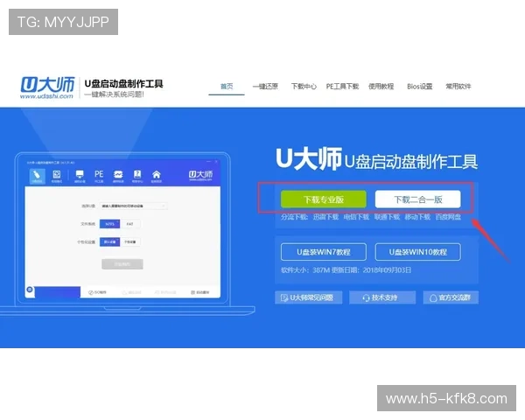Viewport: 525px width, 420px height.
Task: Click the grey start button in the preview
Action: (x=122, y=264)
